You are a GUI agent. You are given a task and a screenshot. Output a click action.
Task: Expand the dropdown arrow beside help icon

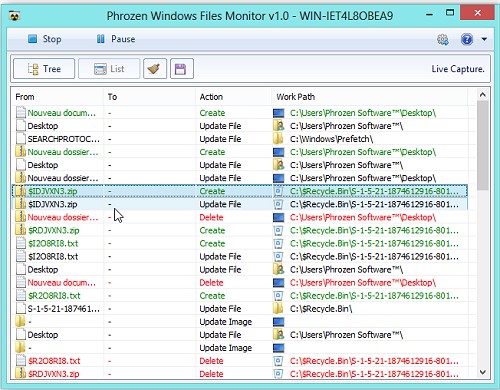484,39
